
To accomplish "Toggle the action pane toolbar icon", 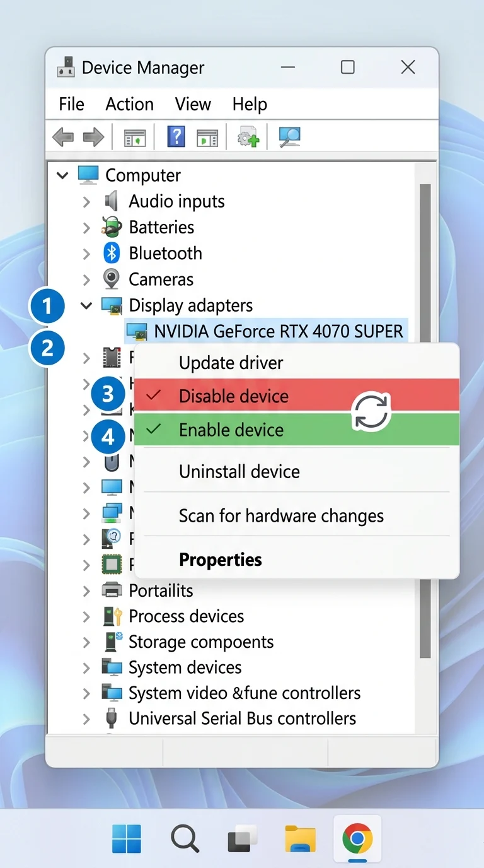I will [207, 137].
